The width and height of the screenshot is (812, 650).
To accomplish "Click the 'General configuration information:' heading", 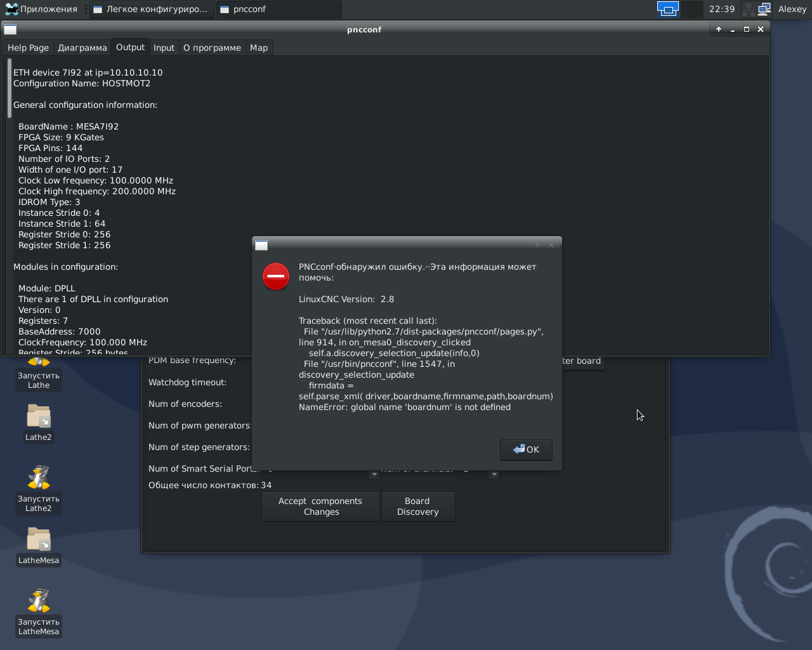I will pyautogui.click(x=85, y=105).
